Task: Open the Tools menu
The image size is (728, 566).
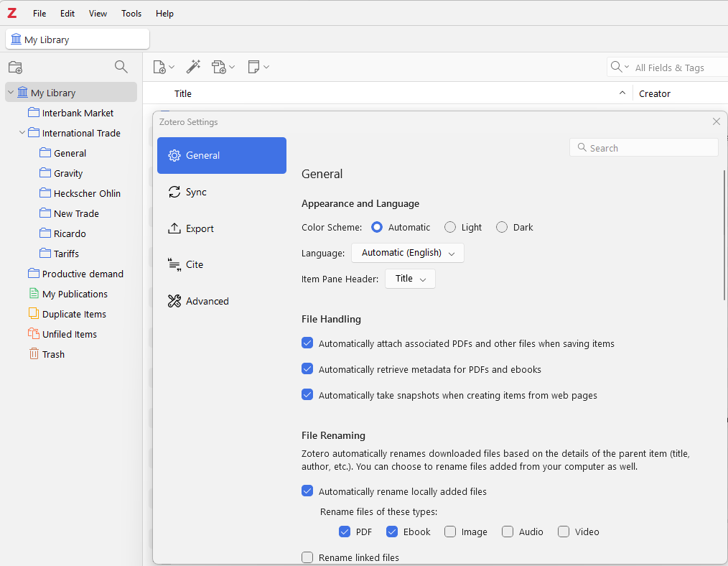Action: coord(131,14)
